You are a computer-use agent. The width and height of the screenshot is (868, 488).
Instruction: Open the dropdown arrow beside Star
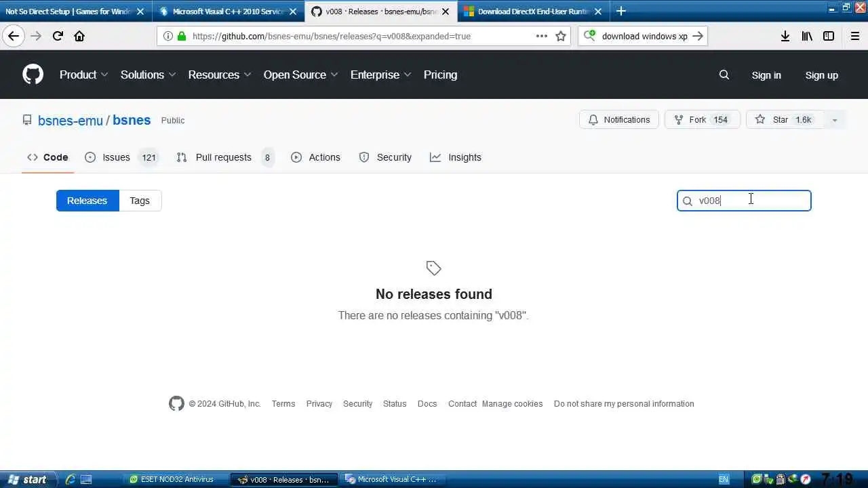(835, 119)
